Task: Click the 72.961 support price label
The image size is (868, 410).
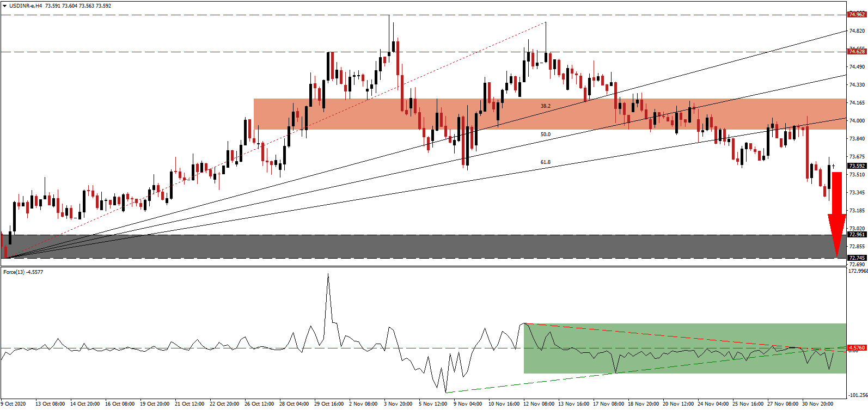Action: 857,235
